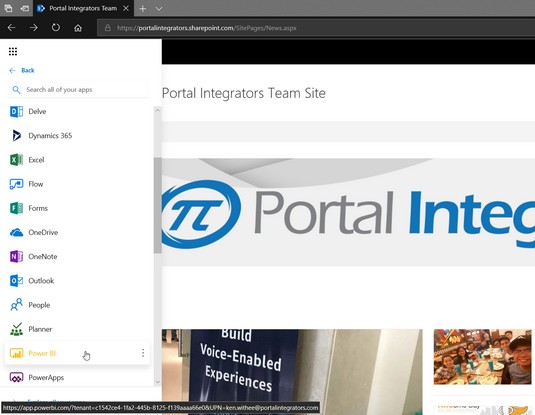The image size is (535, 415).
Task: Open Flow from the app list
Action: click(x=77, y=184)
